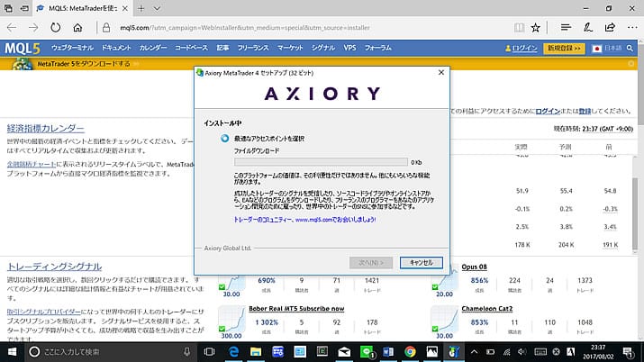Viewport: 644px width, 362px height.
Task: Open コードベース menu item
Action: 191,48
